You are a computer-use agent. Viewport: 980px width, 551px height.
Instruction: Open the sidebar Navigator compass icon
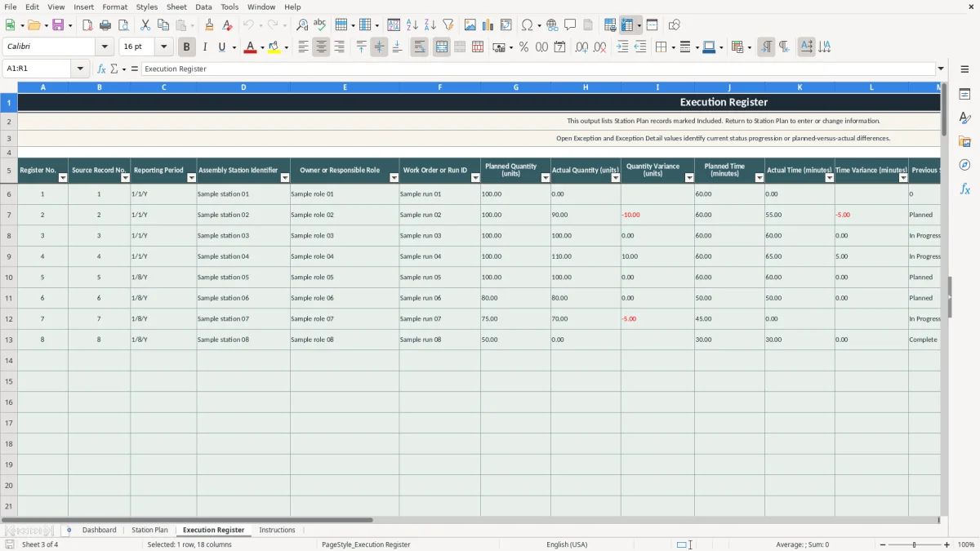(x=964, y=165)
